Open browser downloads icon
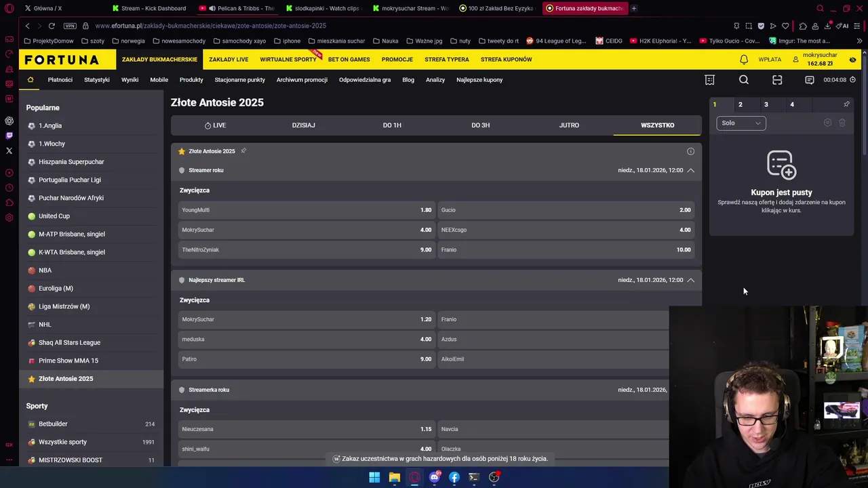Viewport: 868px width, 488px height. 828,26
